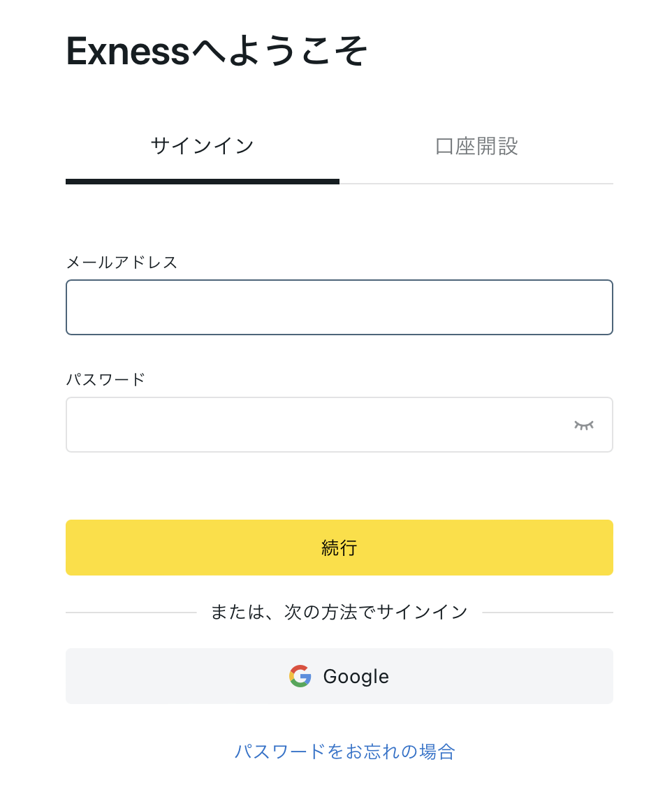Switch to the サインイン tab
Image resolution: width=672 pixels, height=806 pixels.
tap(203, 147)
